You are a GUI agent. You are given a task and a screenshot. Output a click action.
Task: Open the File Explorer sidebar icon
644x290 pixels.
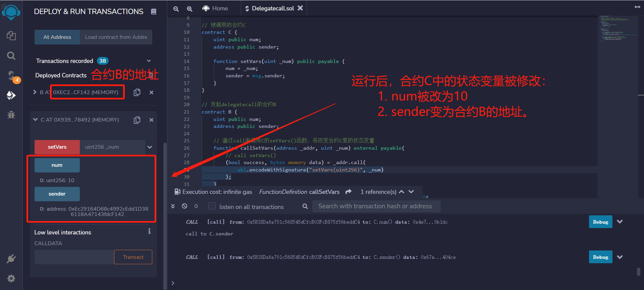[11, 35]
